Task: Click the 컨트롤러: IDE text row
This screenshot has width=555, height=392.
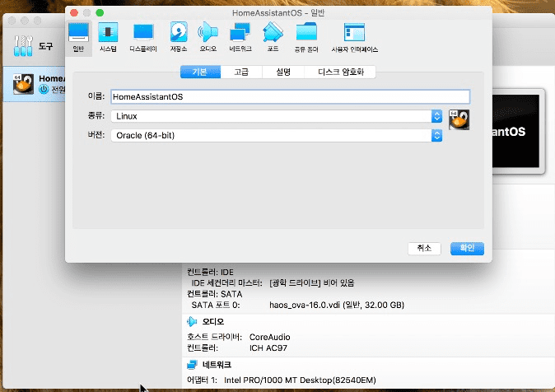Action: click(x=210, y=272)
